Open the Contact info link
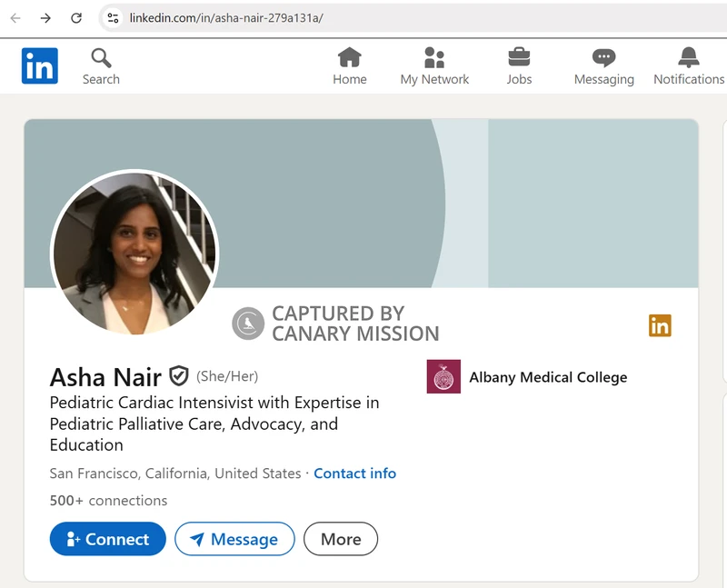Screen dimensions: 727x588 tap(355, 473)
